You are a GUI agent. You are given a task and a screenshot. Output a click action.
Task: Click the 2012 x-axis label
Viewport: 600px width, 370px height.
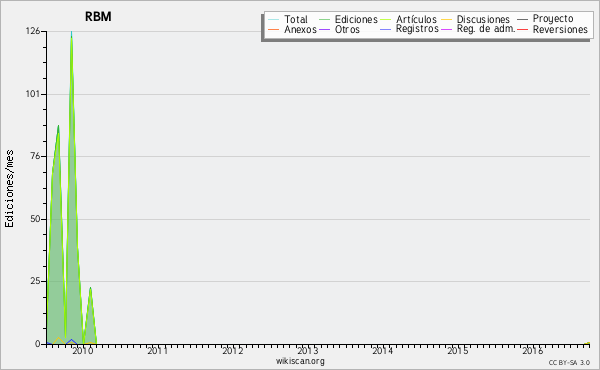click(233, 351)
